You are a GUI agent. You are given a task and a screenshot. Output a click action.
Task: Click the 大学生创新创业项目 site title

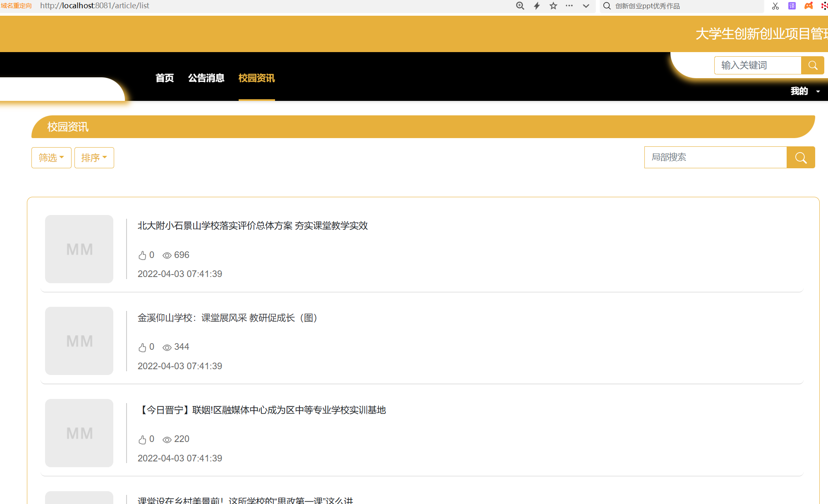tap(761, 33)
